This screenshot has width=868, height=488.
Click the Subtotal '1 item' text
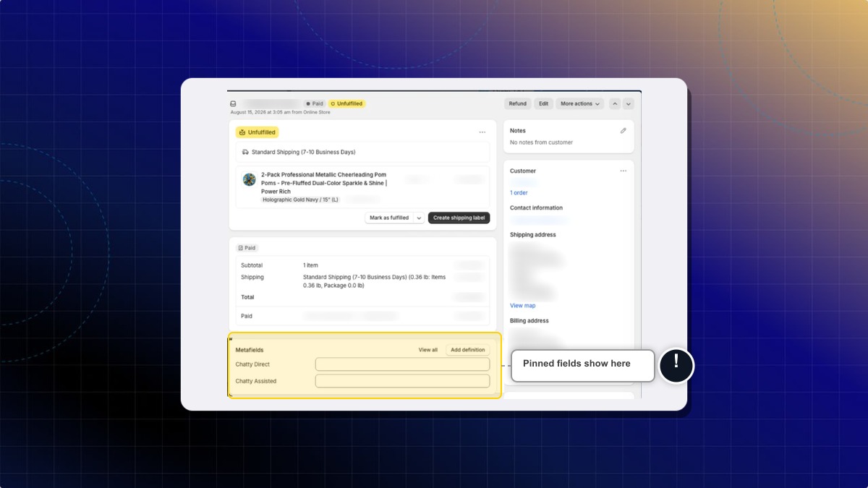pyautogui.click(x=310, y=265)
